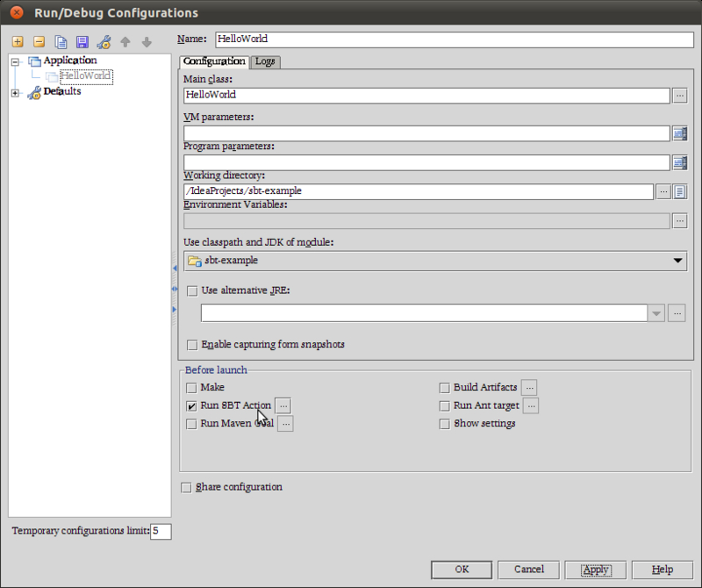Image resolution: width=702 pixels, height=588 pixels.
Task: Check the Run Ant target checkbox
Action: (444, 405)
